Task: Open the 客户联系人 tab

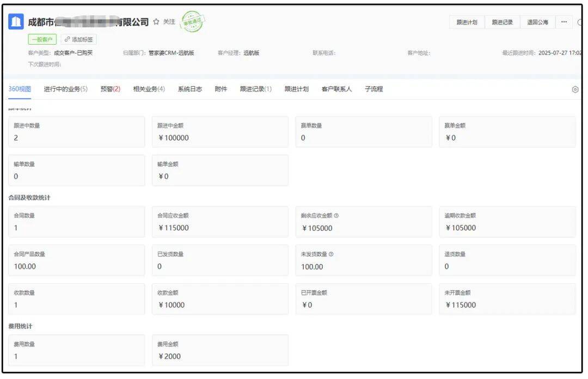Action: point(337,89)
